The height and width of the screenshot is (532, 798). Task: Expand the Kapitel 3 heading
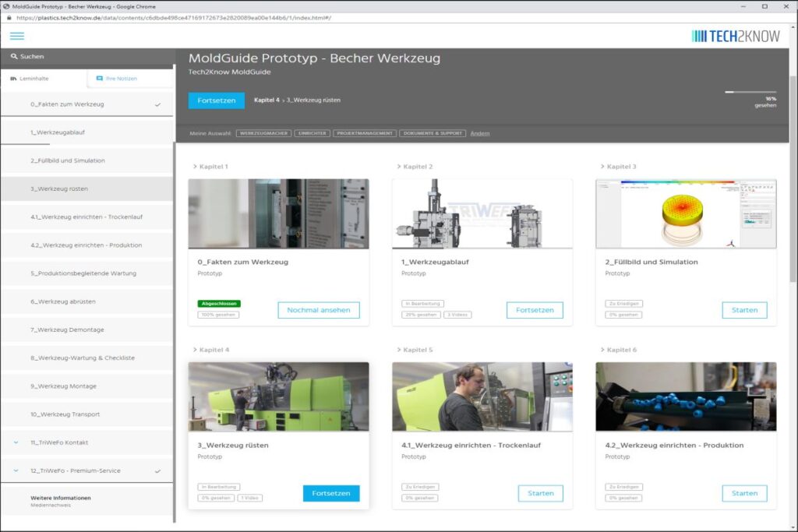[x=618, y=167]
